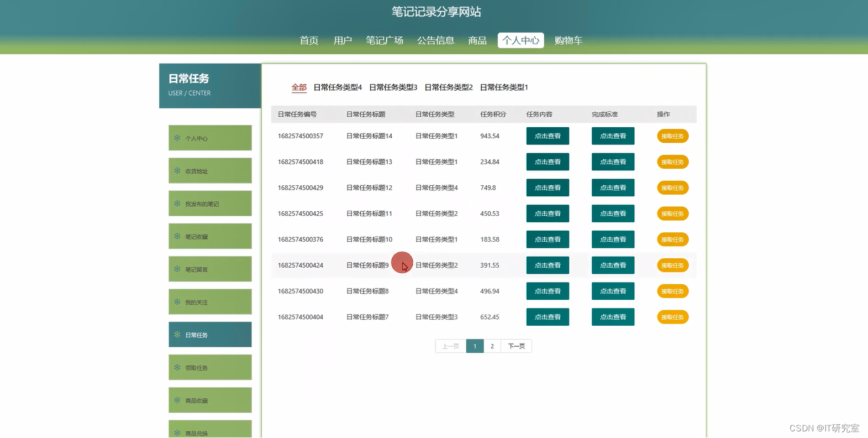The width and height of the screenshot is (868, 438).
Task: Click the snowflake icon beside 商品收藏
Action: 177,400
